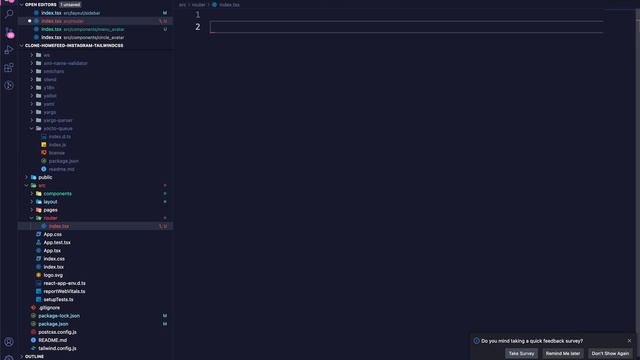This screenshot has width=640, height=360.
Task: Open the Extensions view icon
Action: pyautogui.click(x=9, y=67)
